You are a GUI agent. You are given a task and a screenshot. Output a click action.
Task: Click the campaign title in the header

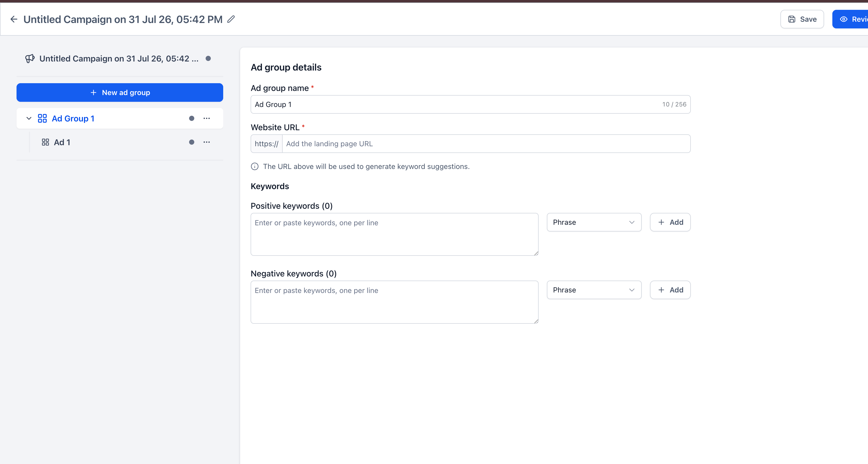123,19
